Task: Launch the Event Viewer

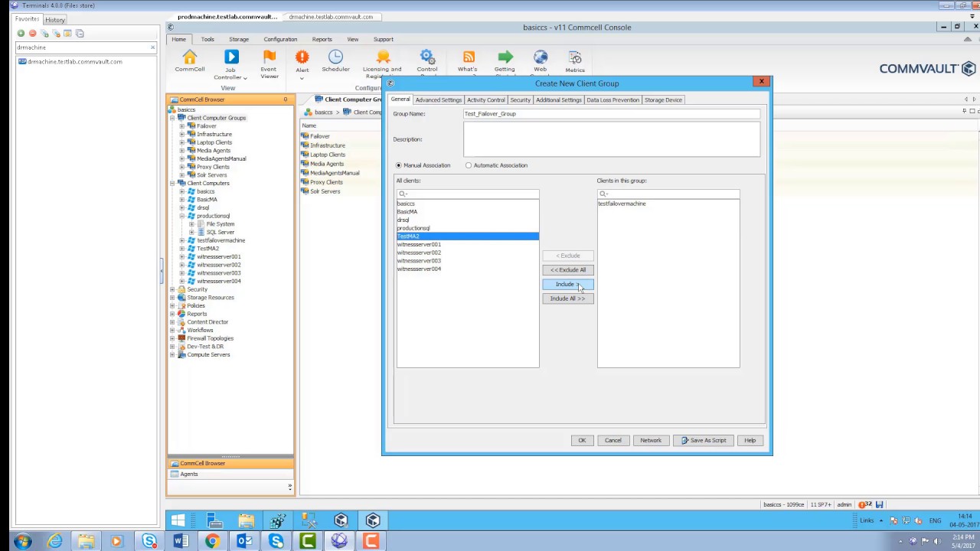Action: coord(269,57)
